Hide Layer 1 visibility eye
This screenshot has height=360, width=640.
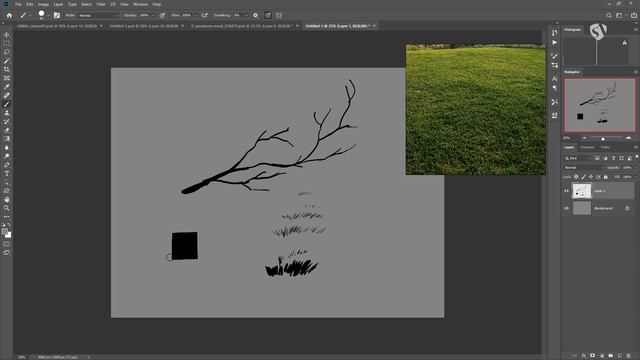(x=566, y=191)
